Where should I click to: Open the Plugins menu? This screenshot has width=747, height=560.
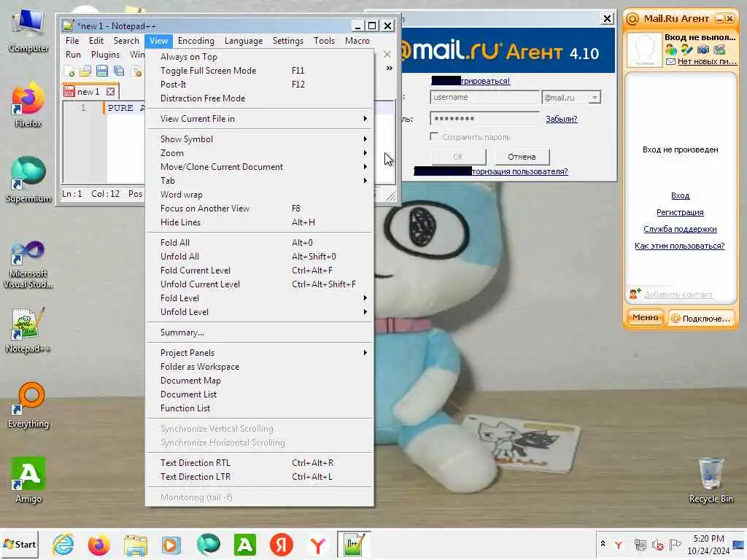coord(105,55)
